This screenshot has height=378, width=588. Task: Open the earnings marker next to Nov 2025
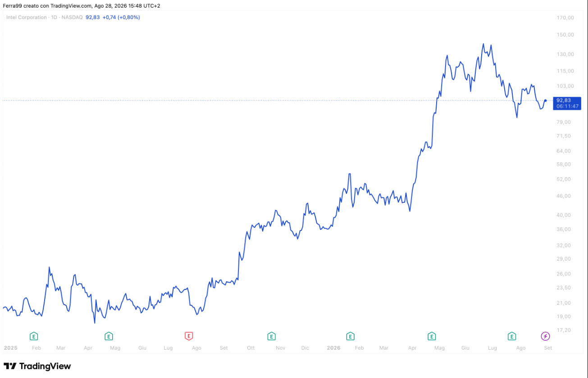tap(271, 336)
